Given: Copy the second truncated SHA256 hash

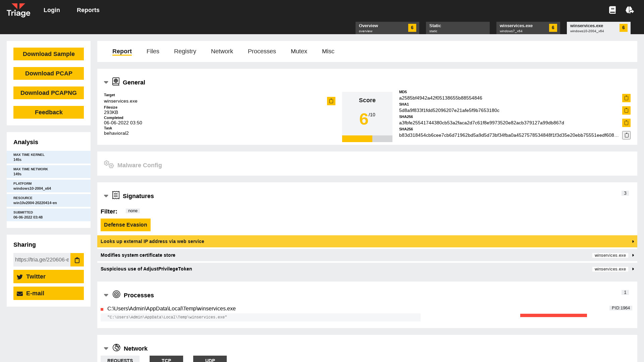Looking at the screenshot, I should coord(626,135).
